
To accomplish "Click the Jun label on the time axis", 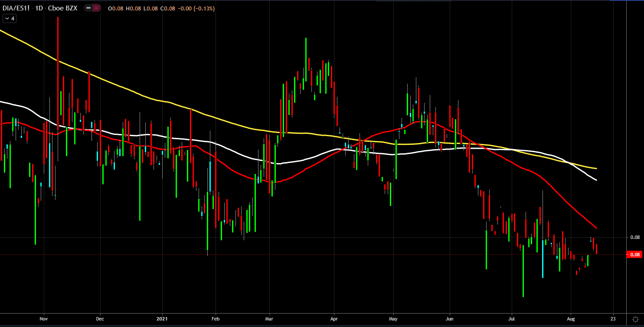I will pos(450,320).
